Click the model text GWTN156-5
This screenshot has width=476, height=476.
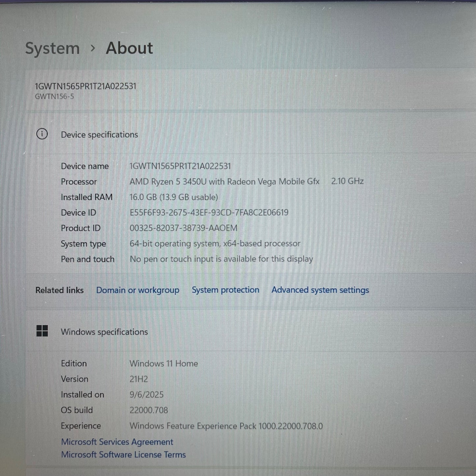pyautogui.click(x=54, y=97)
